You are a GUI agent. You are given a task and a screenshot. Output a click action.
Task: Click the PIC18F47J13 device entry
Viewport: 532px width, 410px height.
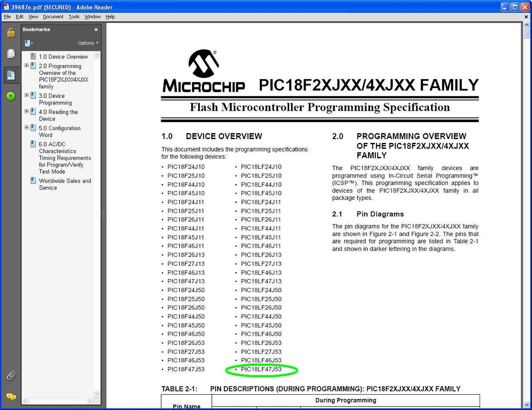(186, 281)
